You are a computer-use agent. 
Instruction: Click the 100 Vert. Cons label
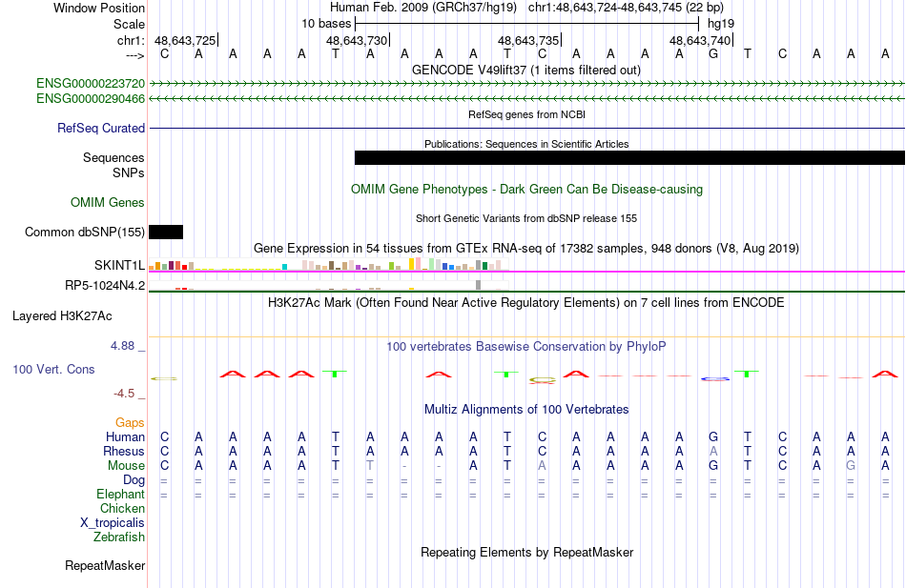[x=53, y=370]
